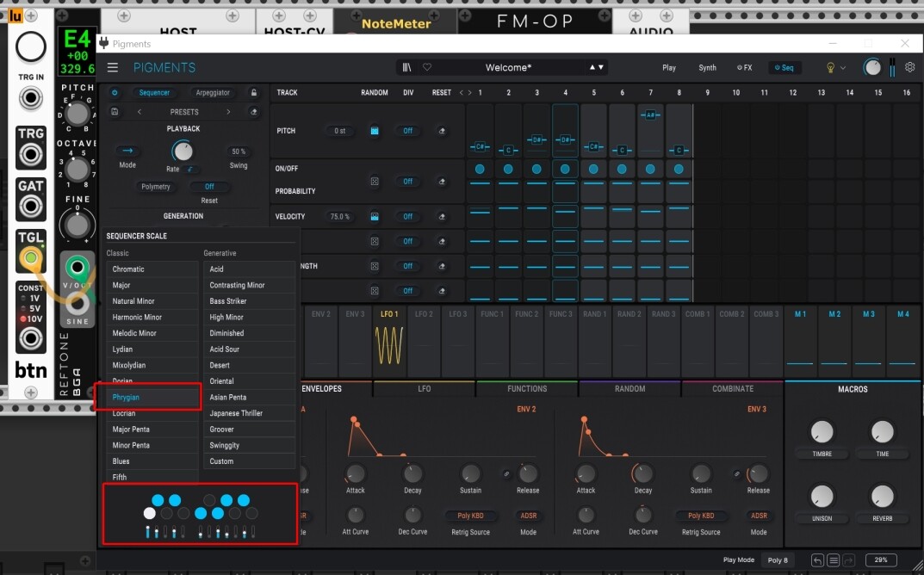The width and height of the screenshot is (924, 575).
Task: Choose the Blues scale
Action: coord(152,461)
